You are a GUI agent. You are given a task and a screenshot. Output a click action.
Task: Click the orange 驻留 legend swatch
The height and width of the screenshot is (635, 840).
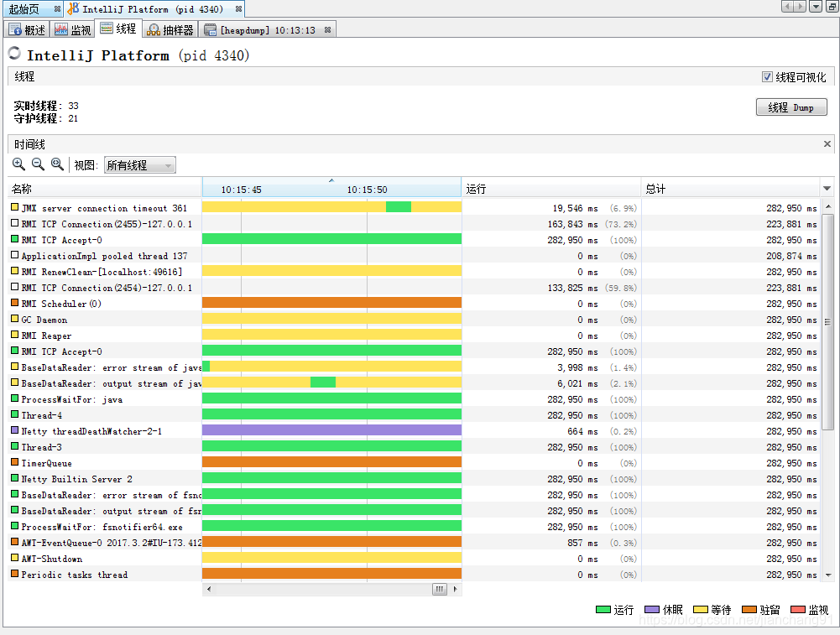coord(749,609)
